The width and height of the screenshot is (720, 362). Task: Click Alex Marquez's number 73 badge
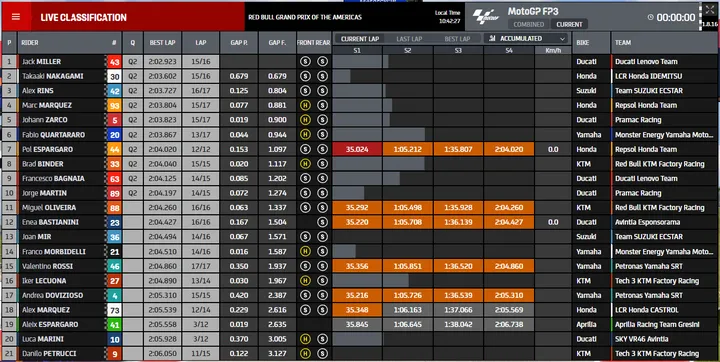[x=114, y=310]
